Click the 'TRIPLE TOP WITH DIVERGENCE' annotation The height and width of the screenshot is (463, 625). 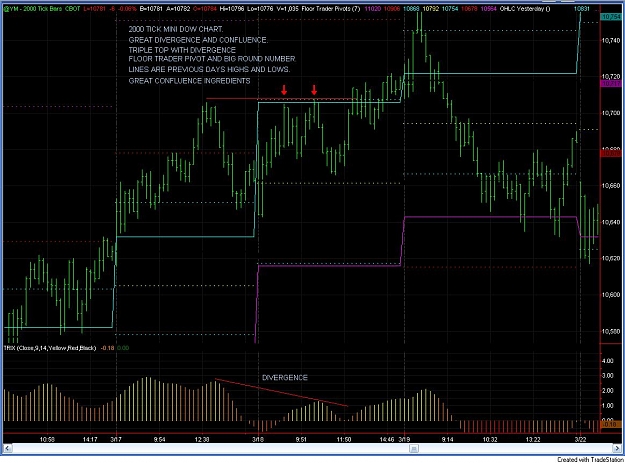pos(182,50)
